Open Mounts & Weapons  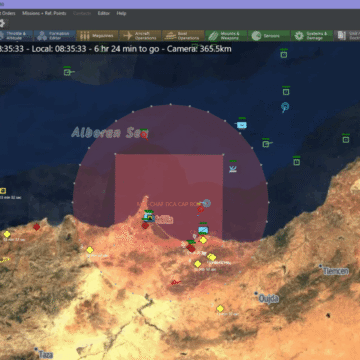226,36
